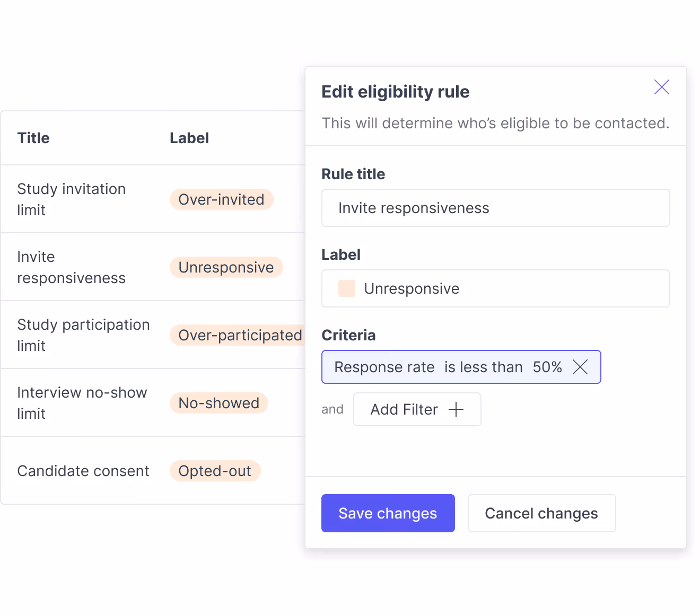This screenshot has width=700, height=615.
Task: Open the Add Filter selector
Action: tap(417, 409)
